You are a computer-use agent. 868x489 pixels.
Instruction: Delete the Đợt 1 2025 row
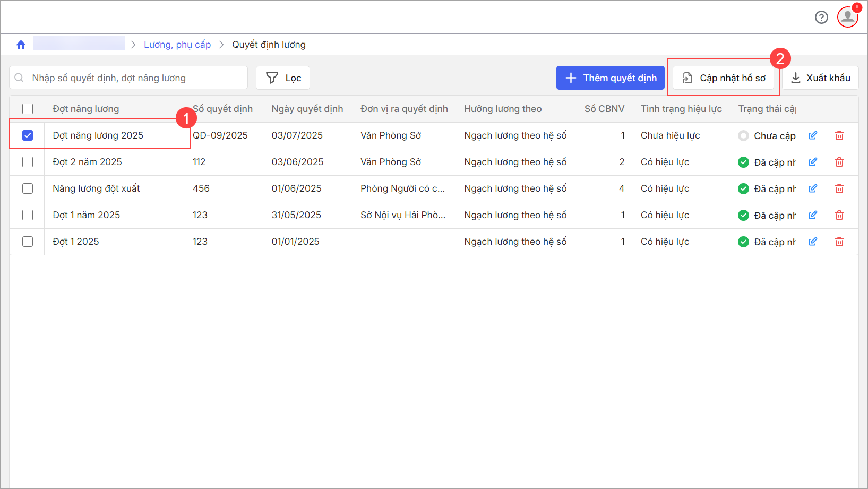click(x=839, y=242)
